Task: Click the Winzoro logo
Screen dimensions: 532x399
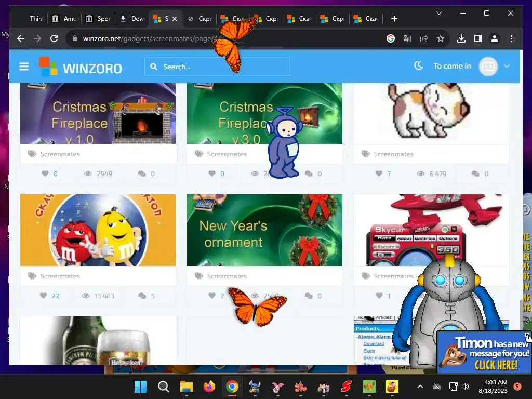Action: click(81, 66)
